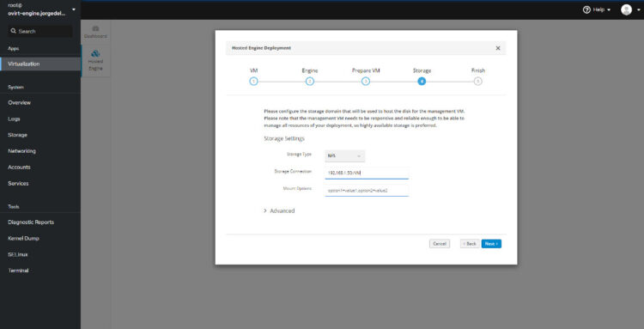
Task: Click the Hosted Engine Deployment title
Action: 261,48
